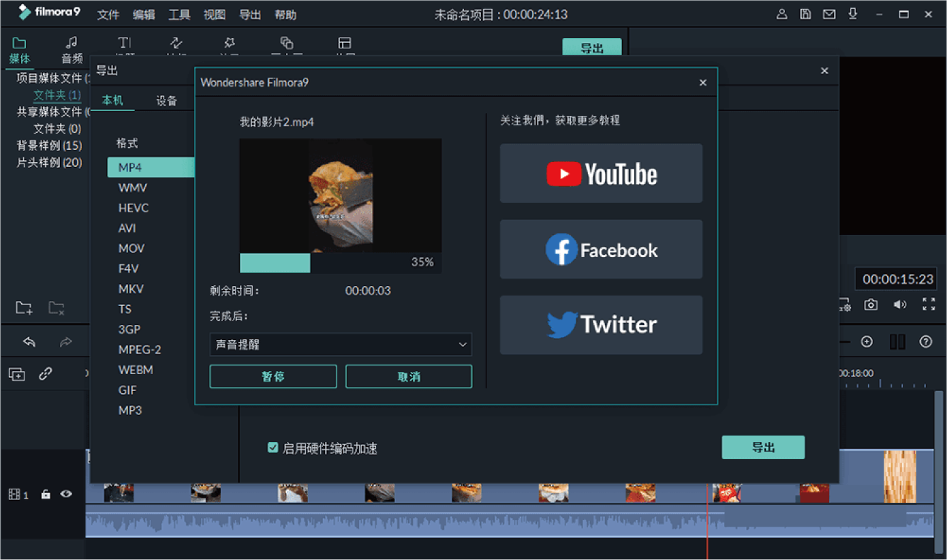
Task: Enter fullscreen preview with expand icon
Action: click(x=929, y=305)
